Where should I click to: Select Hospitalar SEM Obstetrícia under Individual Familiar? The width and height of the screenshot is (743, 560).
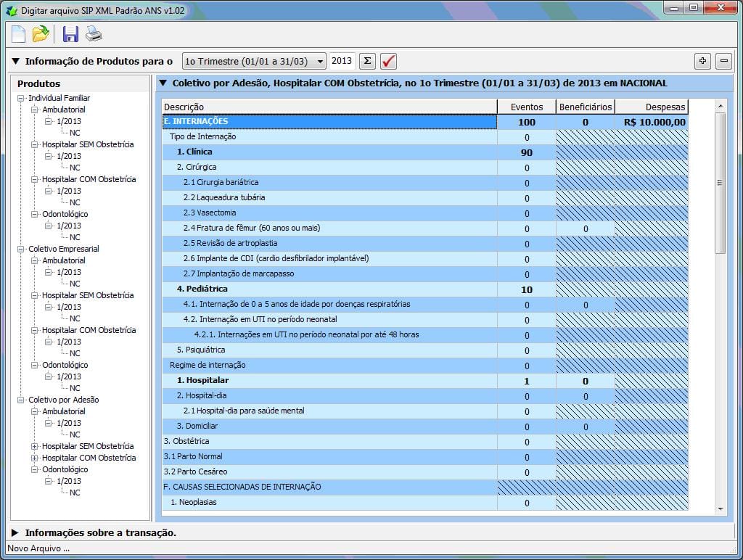tap(88, 144)
